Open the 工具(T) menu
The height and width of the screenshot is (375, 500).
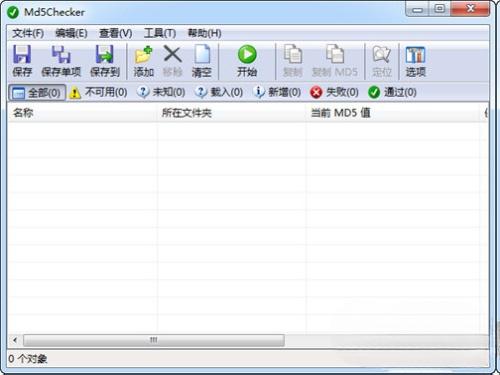coord(160,33)
